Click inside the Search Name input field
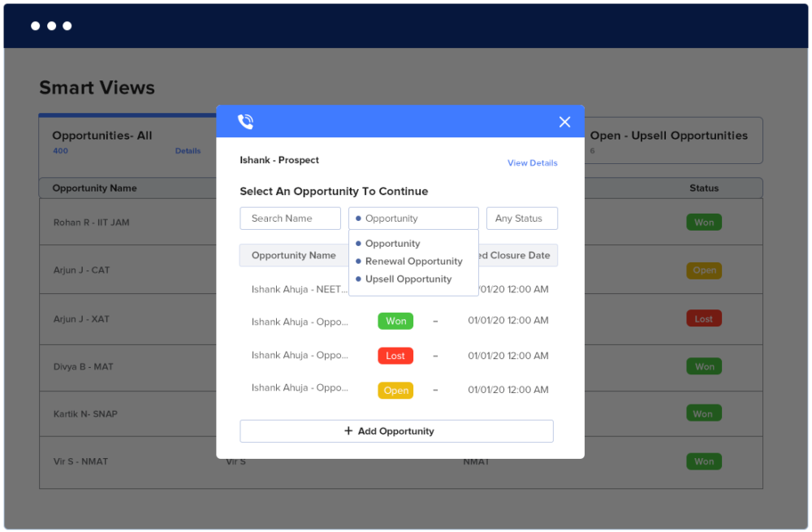Screen dimensions: 812x532 point(290,218)
